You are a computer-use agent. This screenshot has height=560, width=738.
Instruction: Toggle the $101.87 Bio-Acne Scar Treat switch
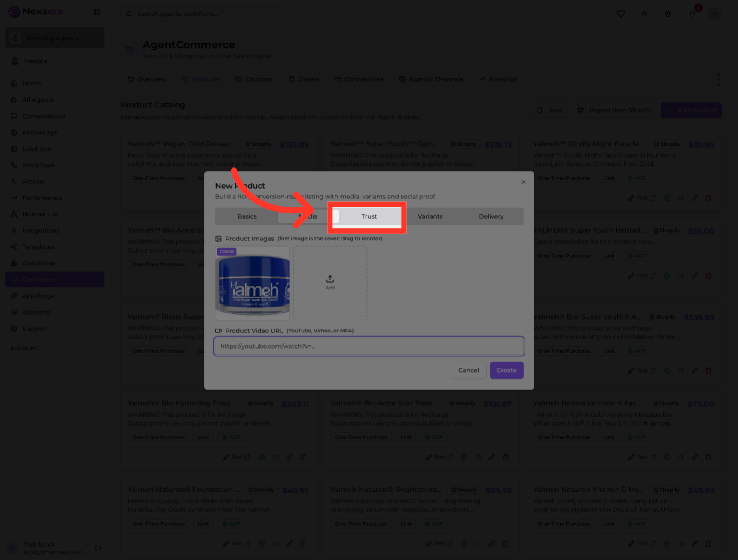[478, 457]
